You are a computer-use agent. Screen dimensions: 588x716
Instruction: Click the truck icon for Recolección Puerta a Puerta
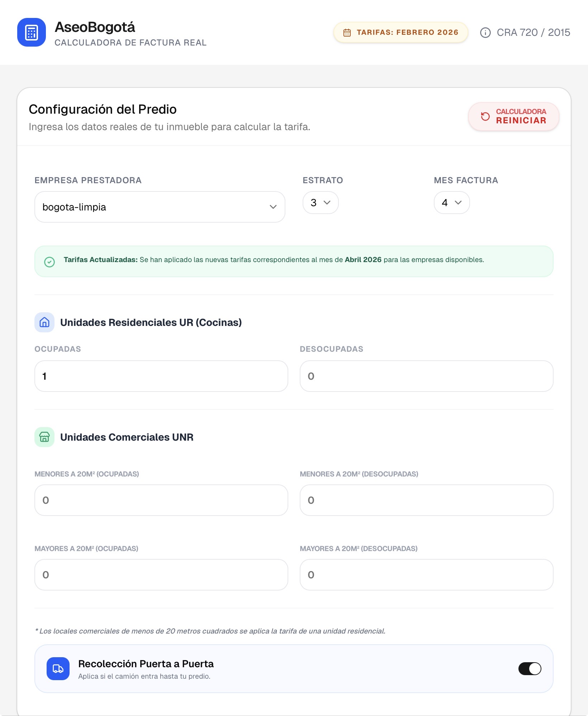pos(58,668)
